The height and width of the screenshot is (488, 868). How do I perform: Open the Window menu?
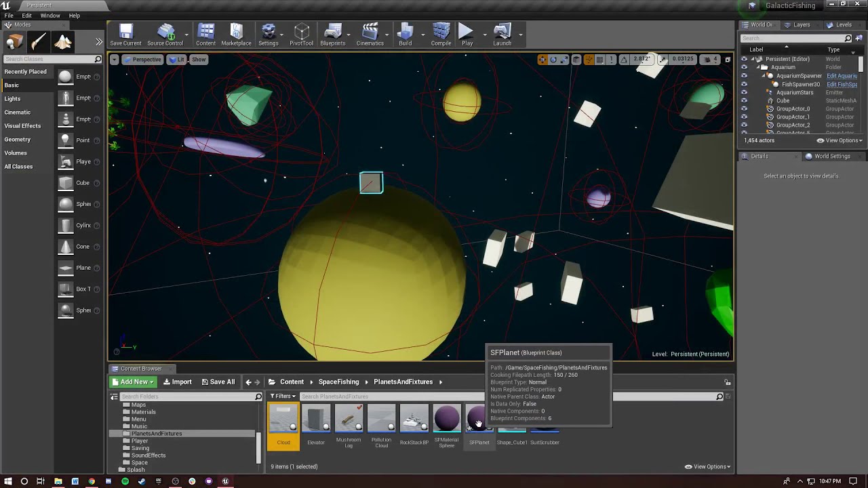click(x=50, y=16)
